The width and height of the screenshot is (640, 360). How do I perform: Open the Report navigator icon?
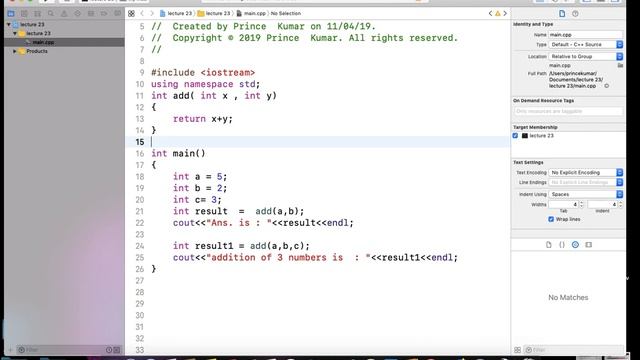[x=118, y=13]
